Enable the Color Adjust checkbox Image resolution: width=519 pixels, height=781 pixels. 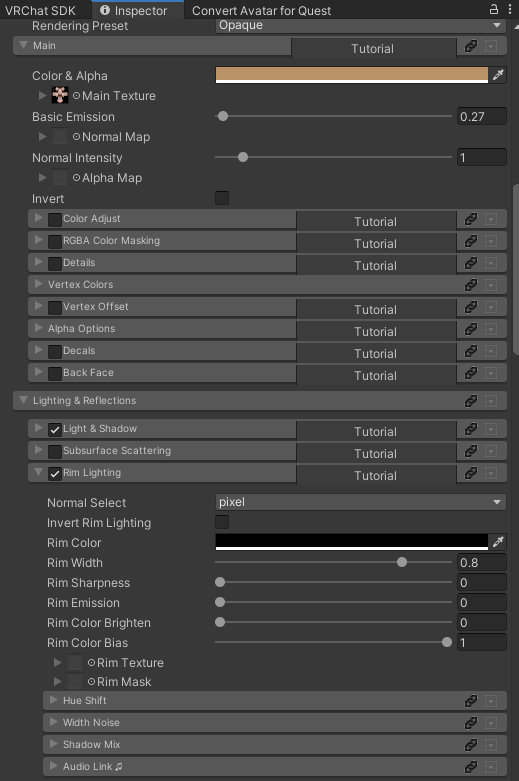tap(55, 220)
